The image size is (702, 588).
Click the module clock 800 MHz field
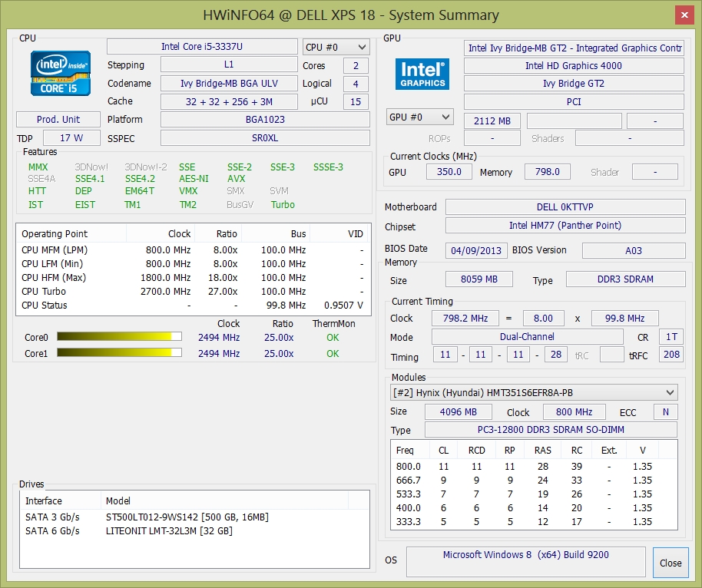(575, 411)
